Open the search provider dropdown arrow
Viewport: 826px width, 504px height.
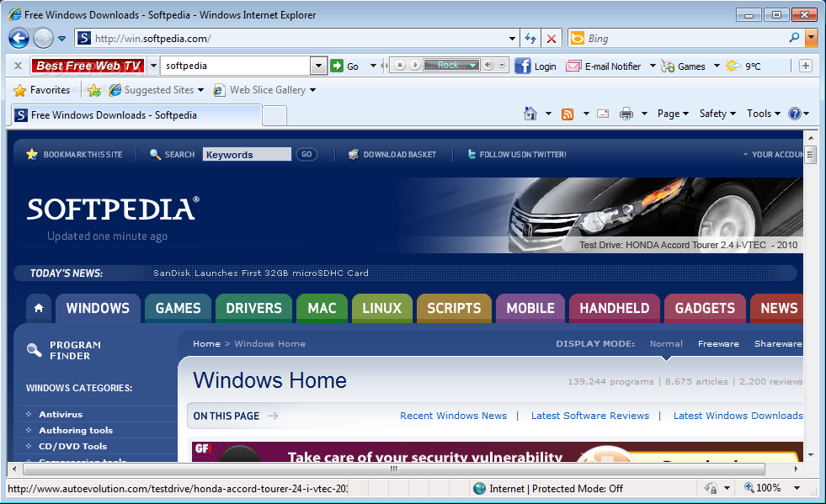click(812, 38)
